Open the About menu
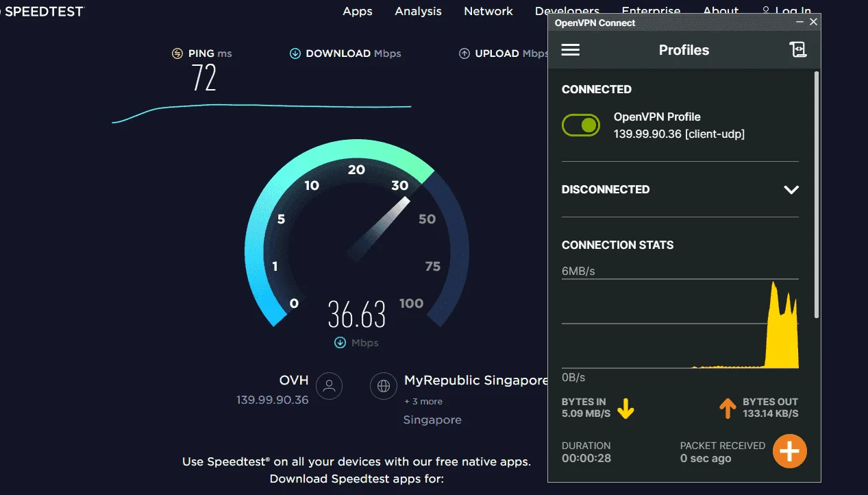Image resolution: width=868 pixels, height=495 pixels. click(721, 11)
